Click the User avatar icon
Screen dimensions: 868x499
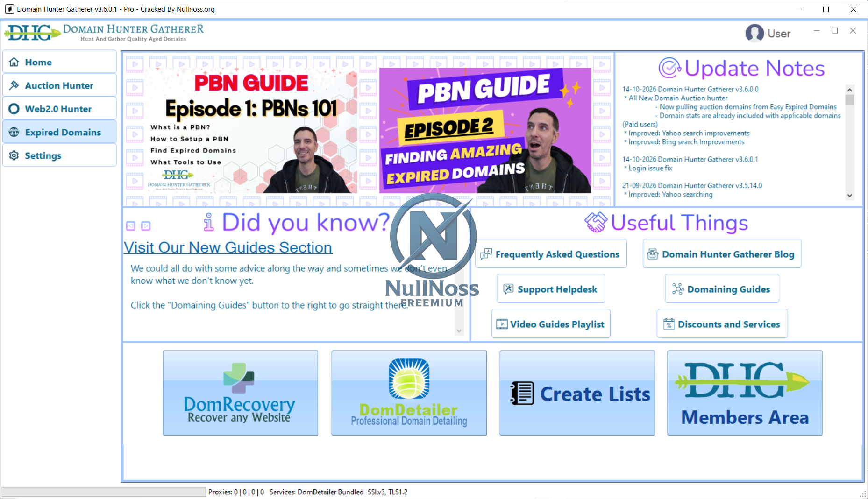point(754,33)
